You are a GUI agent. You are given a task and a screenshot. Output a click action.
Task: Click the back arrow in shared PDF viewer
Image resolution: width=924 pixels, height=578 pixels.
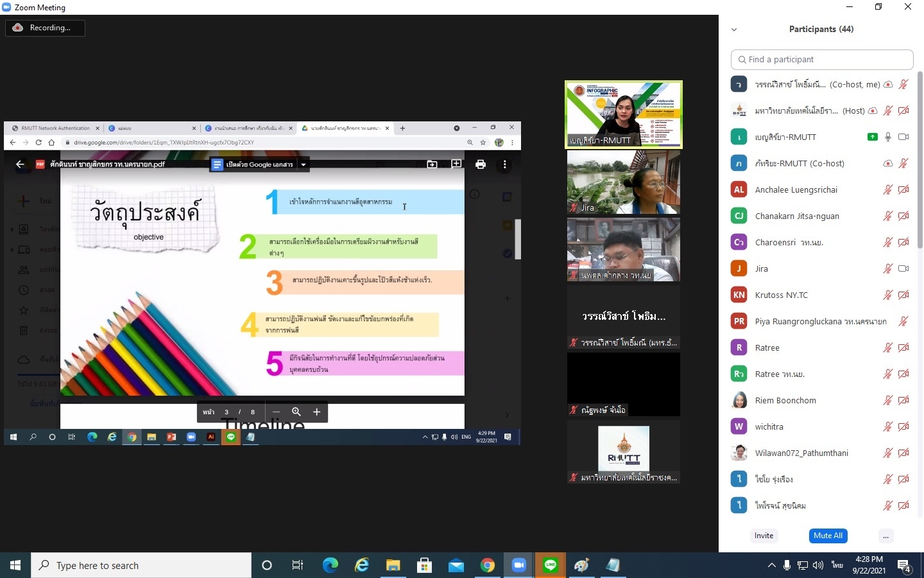(20, 164)
